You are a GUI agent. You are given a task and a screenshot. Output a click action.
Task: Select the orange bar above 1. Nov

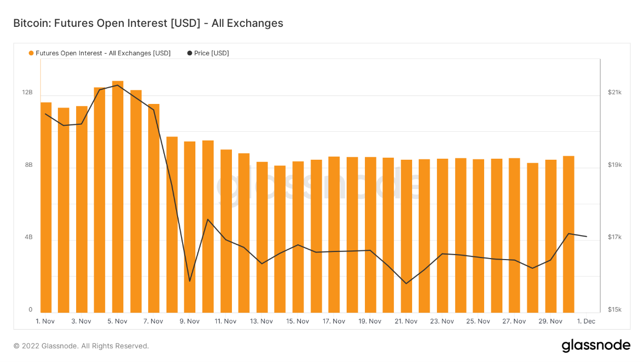click(x=46, y=207)
